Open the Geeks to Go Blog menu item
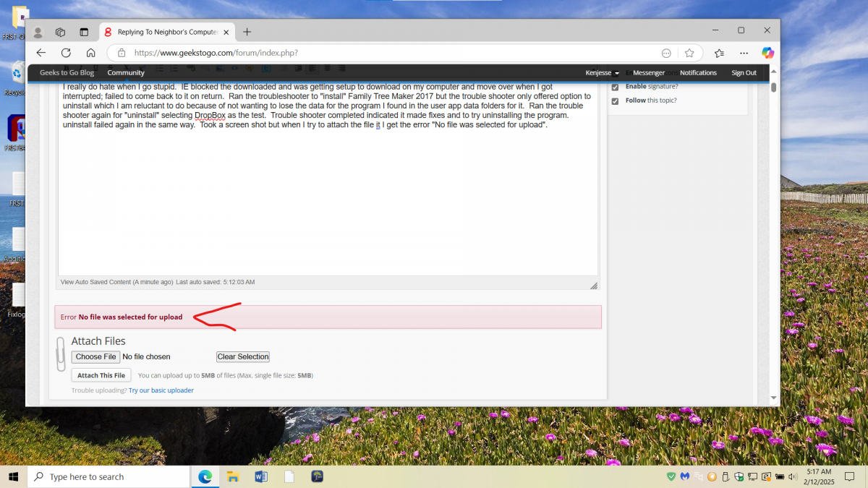 click(67, 72)
